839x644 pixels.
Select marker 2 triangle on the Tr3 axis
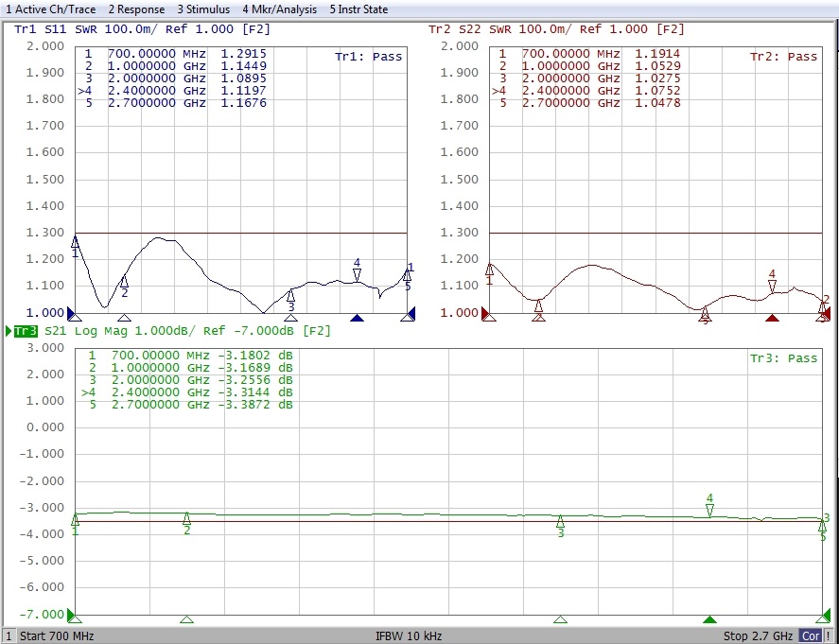click(x=186, y=620)
